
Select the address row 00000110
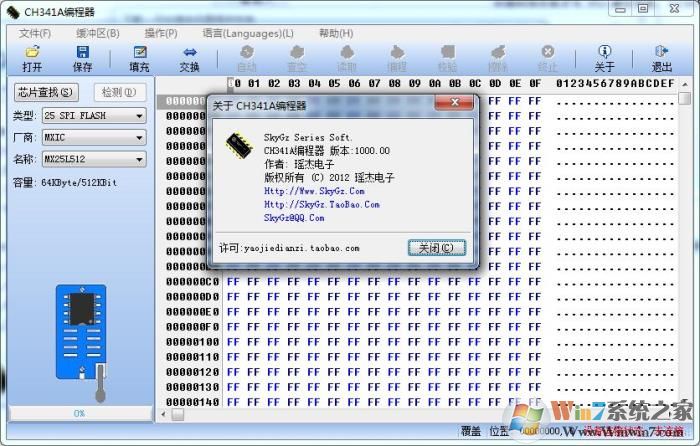pyautogui.click(x=192, y=357)
